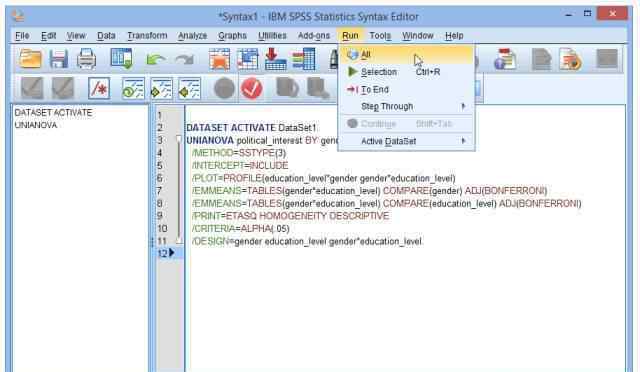The height and width of the screenshot is (372, 640).
Task: Open the Analyze menu
Action: pos(192,36)
